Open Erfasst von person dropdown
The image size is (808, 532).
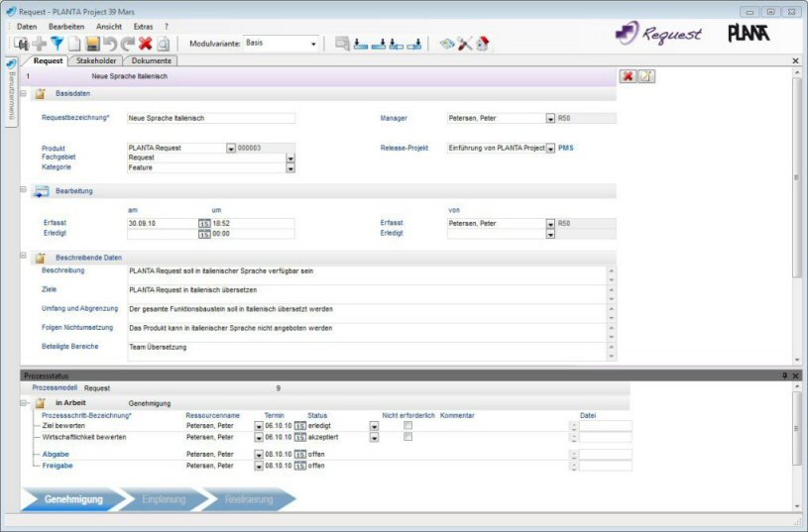pyautogui.click(x=550, y=224)
